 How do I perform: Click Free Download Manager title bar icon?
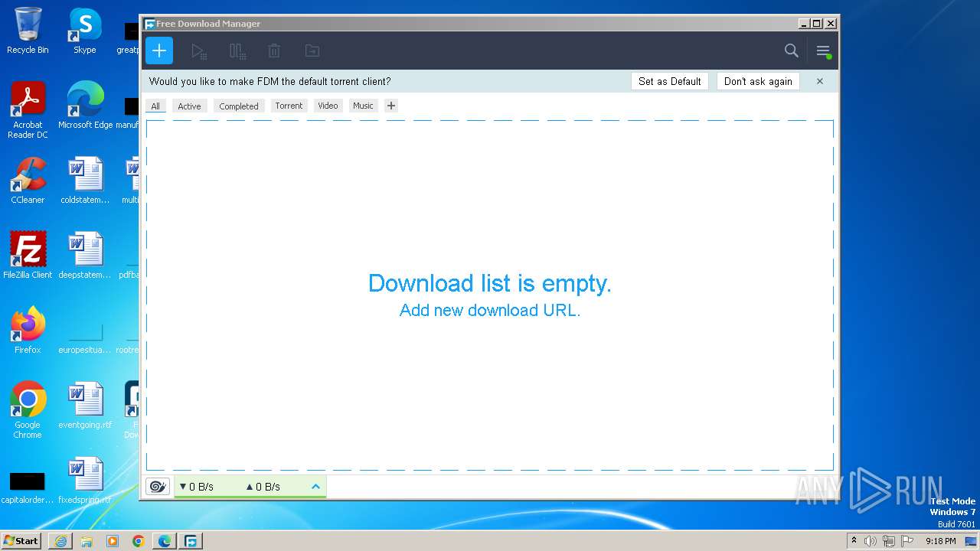(149, 24)
